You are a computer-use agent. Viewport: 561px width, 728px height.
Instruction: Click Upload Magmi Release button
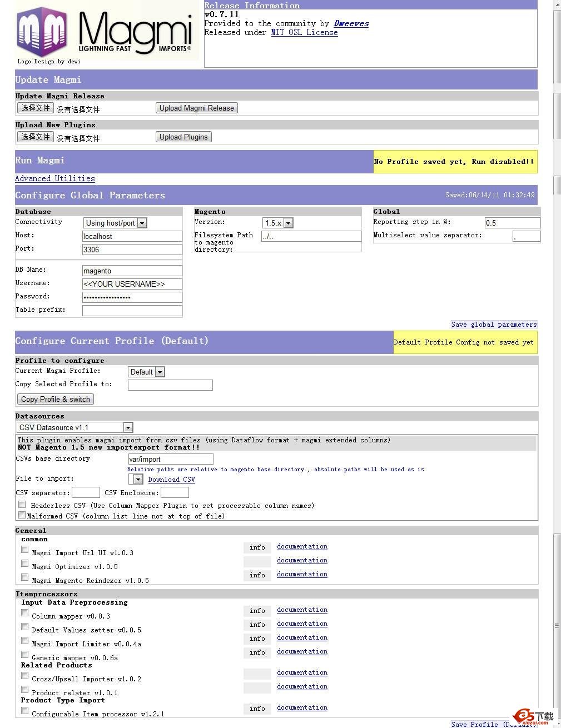coord(197,108)
